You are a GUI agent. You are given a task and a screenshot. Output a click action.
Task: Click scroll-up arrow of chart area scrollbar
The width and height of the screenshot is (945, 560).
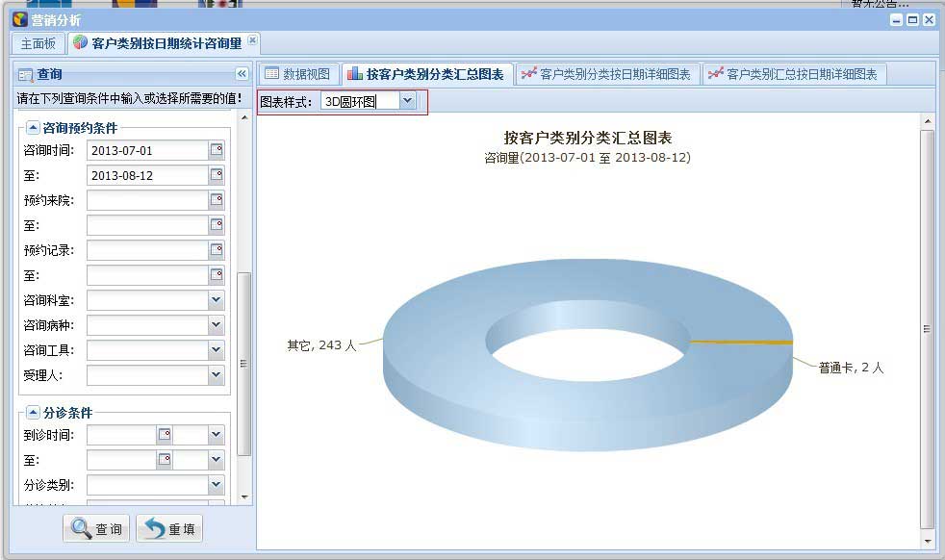pyautogui.click(x=927, y=122)
